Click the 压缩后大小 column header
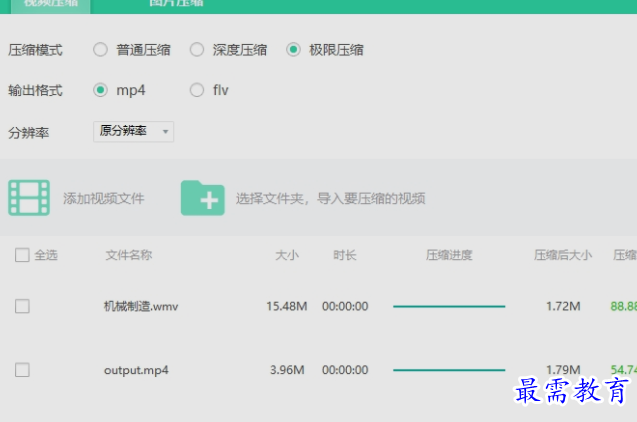The height and width of the screenshot is (422, 637). [563, 255]
